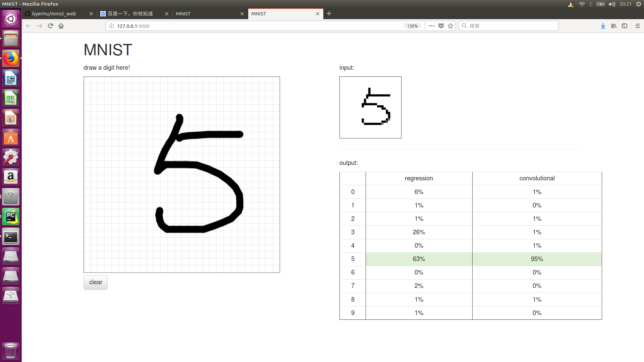
Task: Reload the current page
Action: [50, 26]
